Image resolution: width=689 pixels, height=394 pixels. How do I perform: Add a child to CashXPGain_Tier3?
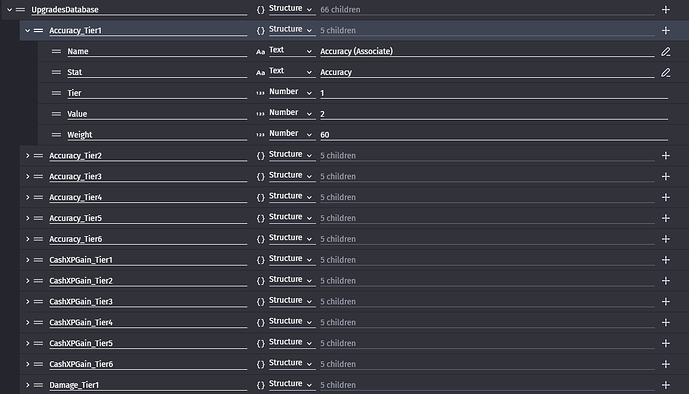pos(666,302)
